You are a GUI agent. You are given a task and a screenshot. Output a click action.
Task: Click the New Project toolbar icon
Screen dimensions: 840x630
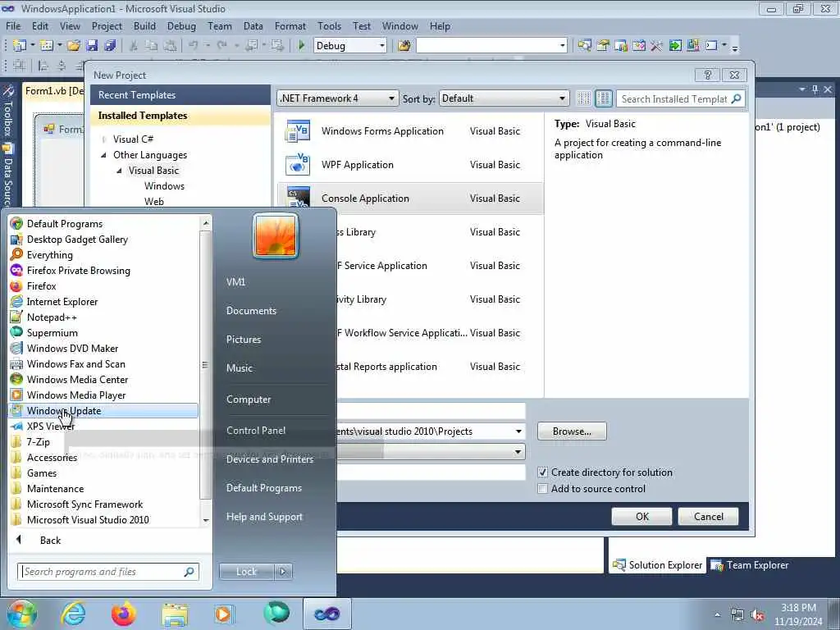pyautogui.click(x=20, y=46)
